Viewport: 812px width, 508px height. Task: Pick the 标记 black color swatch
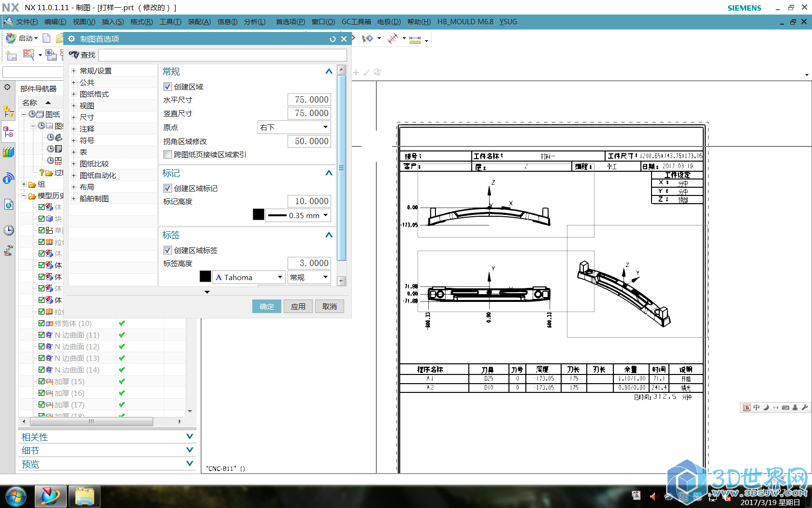pyautogui.click(x=259, y=215)
